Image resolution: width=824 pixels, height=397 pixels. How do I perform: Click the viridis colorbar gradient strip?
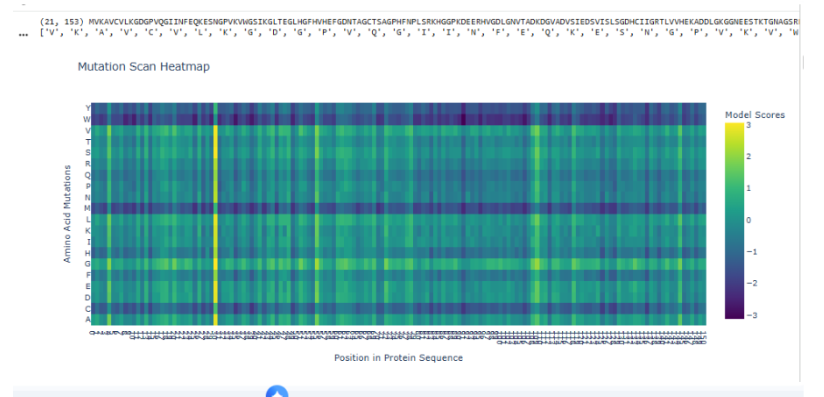[x=734, y=221]
